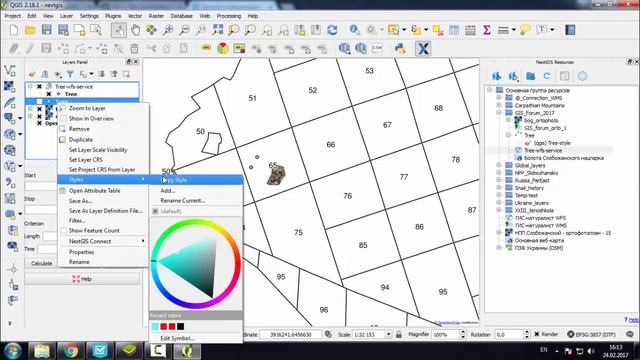
Task: Expand the Global_layers resource group
Action: click(499, 165)
